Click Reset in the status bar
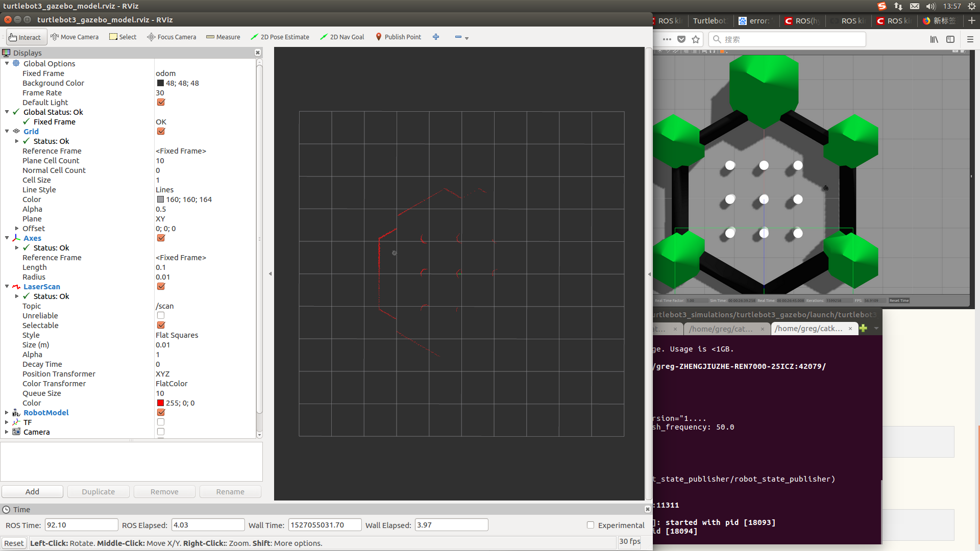This screenshot has width=980, height=551. coord(14,543)
